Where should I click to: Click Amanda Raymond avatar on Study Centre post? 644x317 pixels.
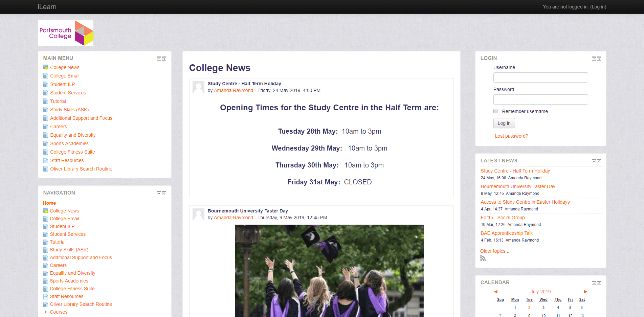pos(198,87)
